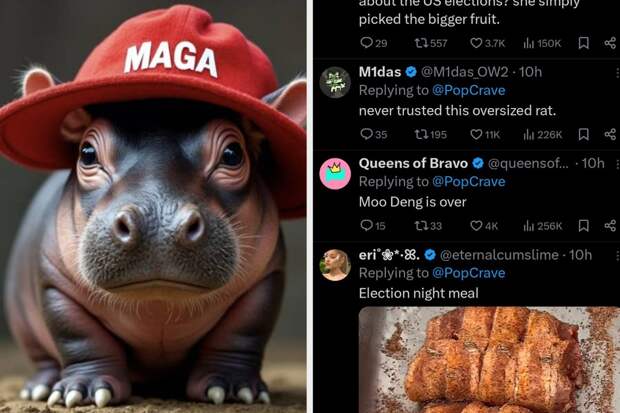Click @PopCrave link in Queens of Bravo reply

point(469,181)
